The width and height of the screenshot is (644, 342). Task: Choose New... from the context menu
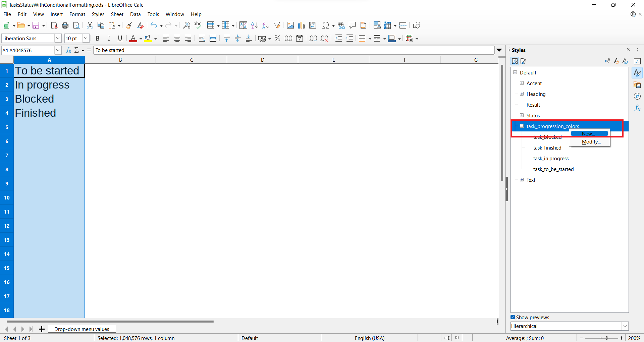(589, 134)
